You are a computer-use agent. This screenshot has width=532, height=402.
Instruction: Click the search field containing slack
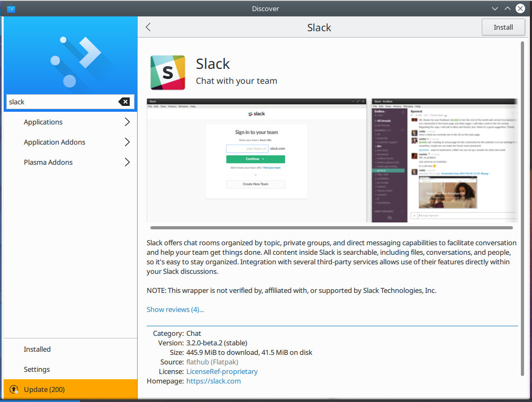click(70, 102)
